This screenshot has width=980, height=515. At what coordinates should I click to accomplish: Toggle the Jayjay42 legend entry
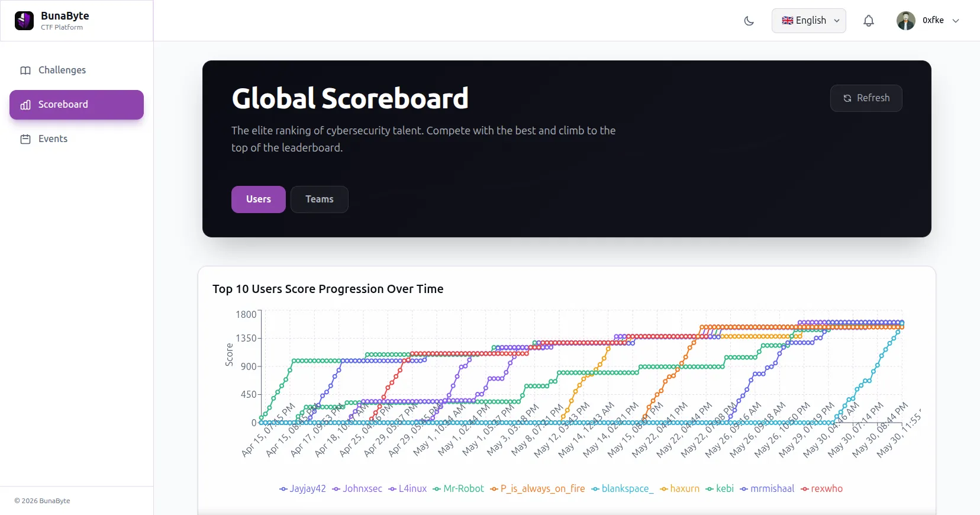pos(302,489)
